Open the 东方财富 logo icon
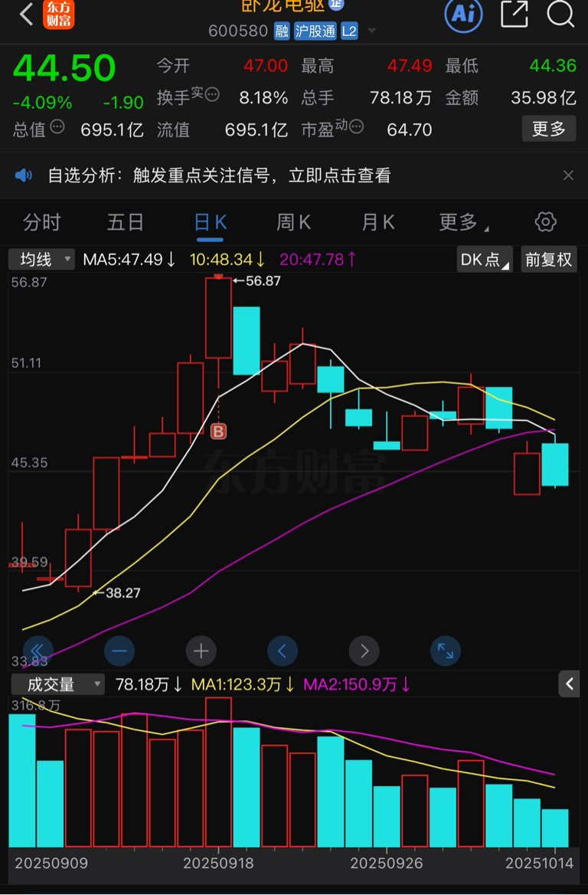This screenshot has height=895, width=588. click(x=59, y=14)
